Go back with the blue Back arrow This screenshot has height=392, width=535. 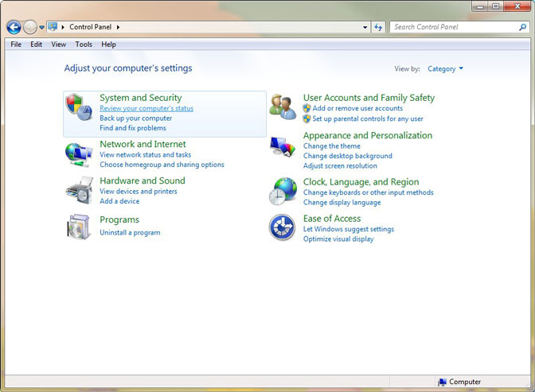(x=14, y=27)
